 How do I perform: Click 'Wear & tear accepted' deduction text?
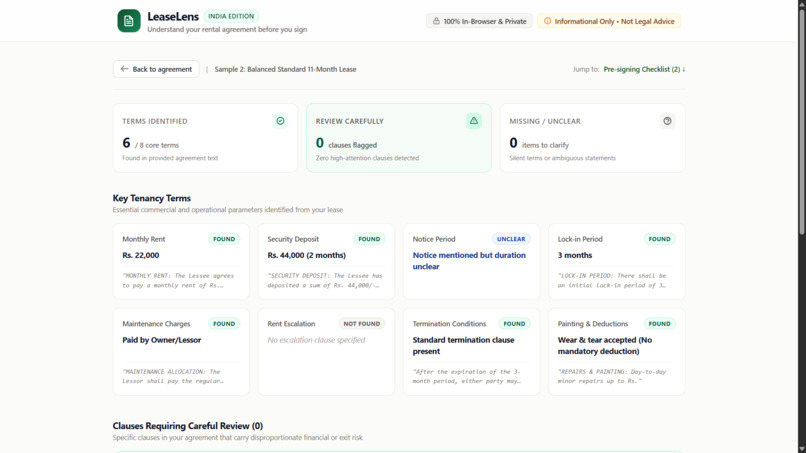point(605,346)
